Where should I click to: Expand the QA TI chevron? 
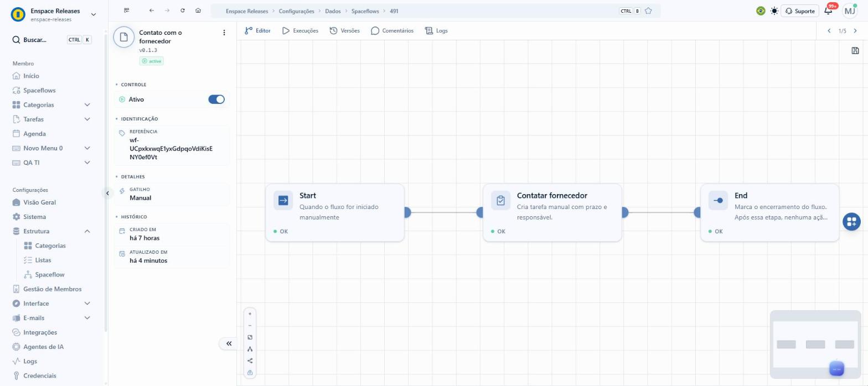pyautogui.click(x=87, y=163)
